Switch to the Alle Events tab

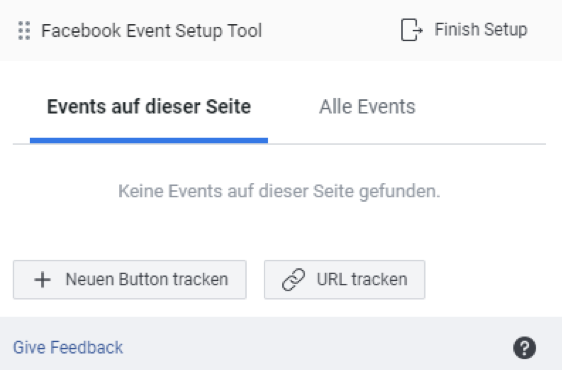[367, 107]
